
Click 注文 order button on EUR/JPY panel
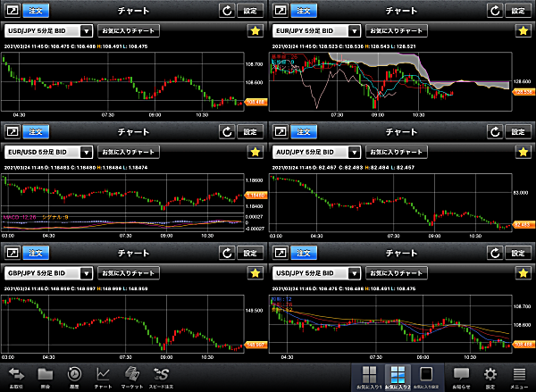(304, 11)
